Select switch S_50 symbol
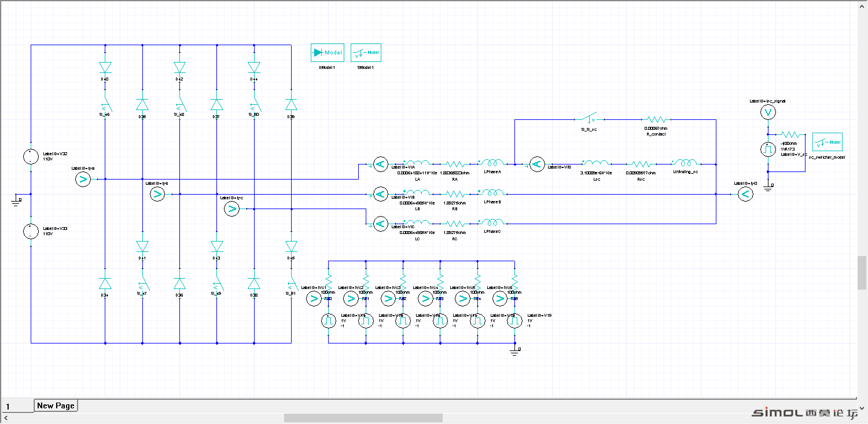The image size is (868, 424). [x=255, y=105]
